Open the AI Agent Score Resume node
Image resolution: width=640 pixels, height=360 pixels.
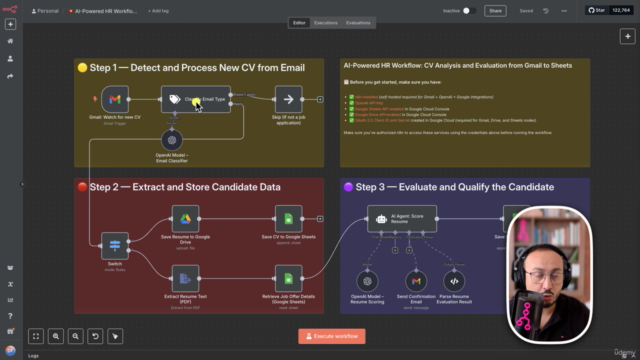tap(402, 219)
